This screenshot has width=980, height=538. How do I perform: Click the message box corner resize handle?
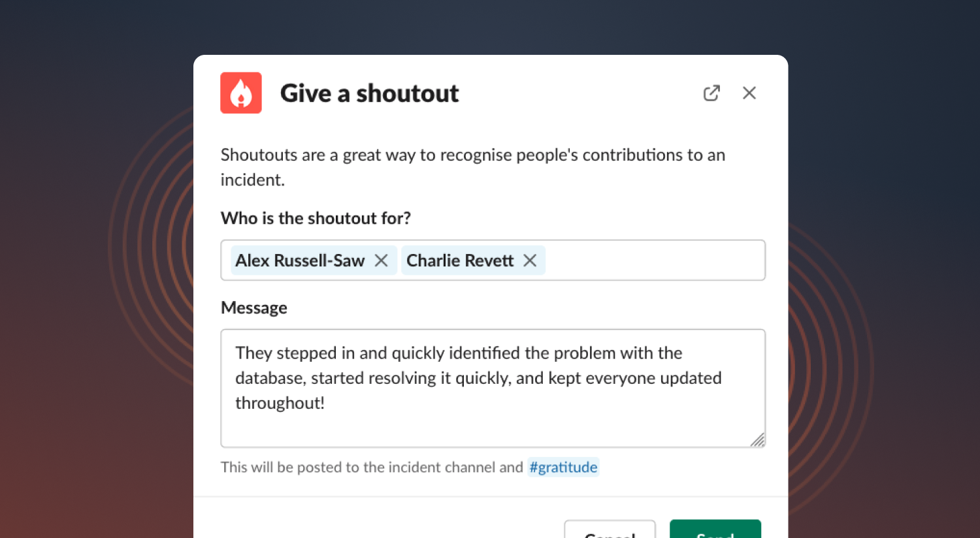pos(757,440)
